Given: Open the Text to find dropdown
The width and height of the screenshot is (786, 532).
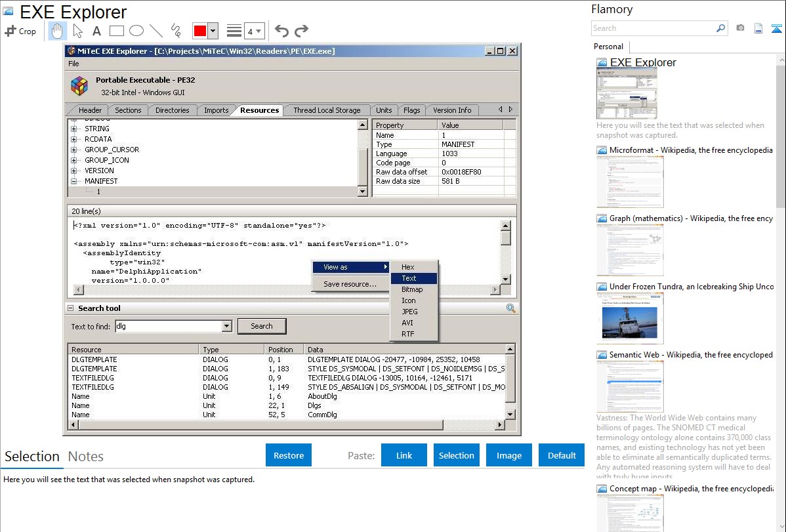Looking at the screenshot, I should coord(226,327).
